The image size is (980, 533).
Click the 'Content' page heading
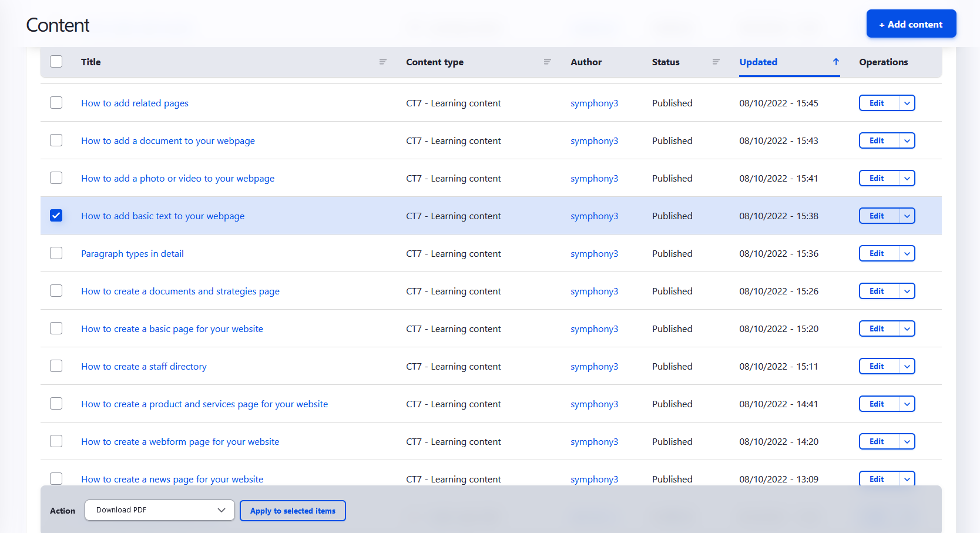click(58, 25)
